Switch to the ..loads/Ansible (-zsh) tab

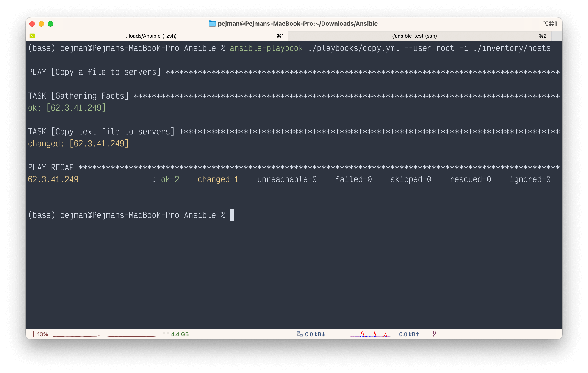(x=157, y=36)
